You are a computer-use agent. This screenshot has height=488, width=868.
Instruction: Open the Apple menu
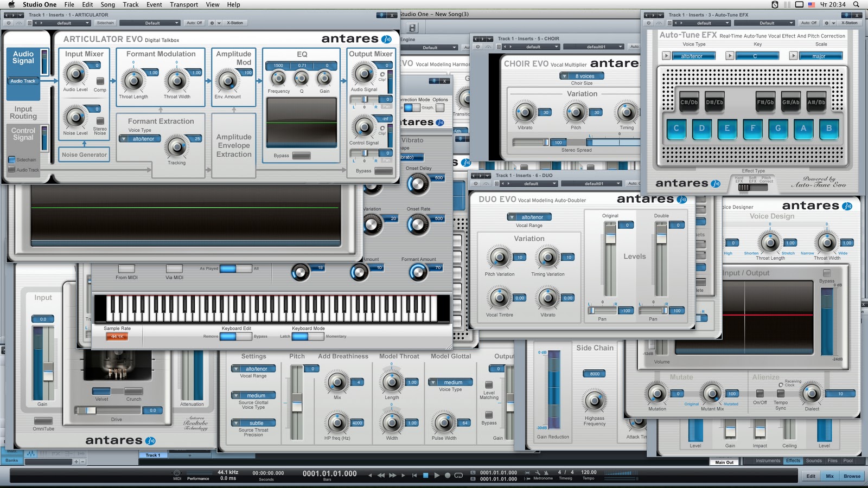[x=11, y=4]
